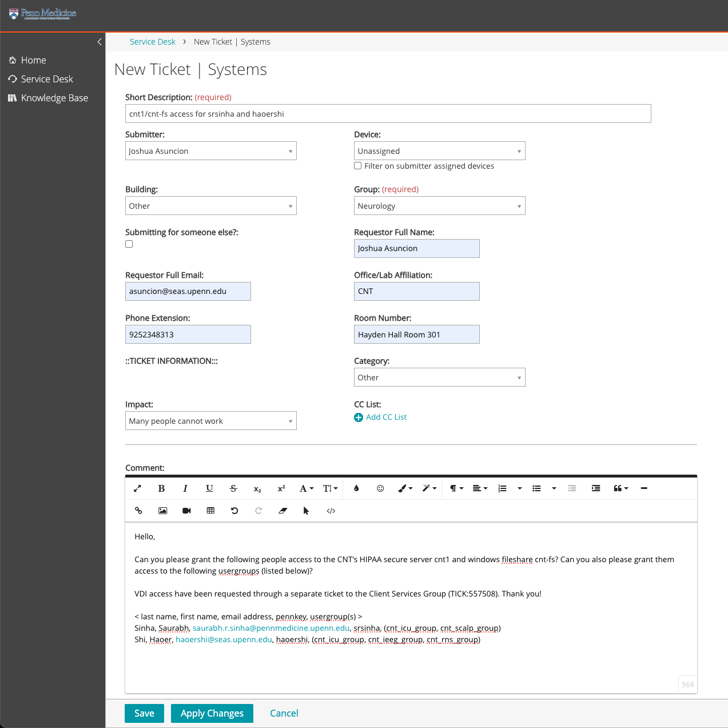Apply italic formatting to comment text
728x728 pixels.
(185, 488)
